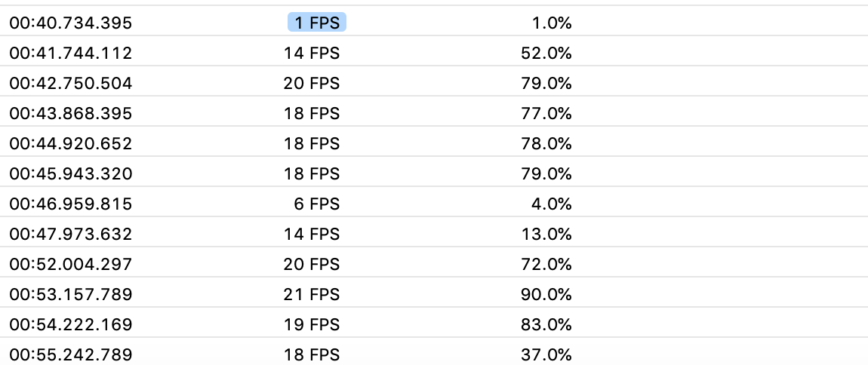Click the 13.0% utilization value
Image resolution: width=868 pixels, height=365 pixels.
547,234
